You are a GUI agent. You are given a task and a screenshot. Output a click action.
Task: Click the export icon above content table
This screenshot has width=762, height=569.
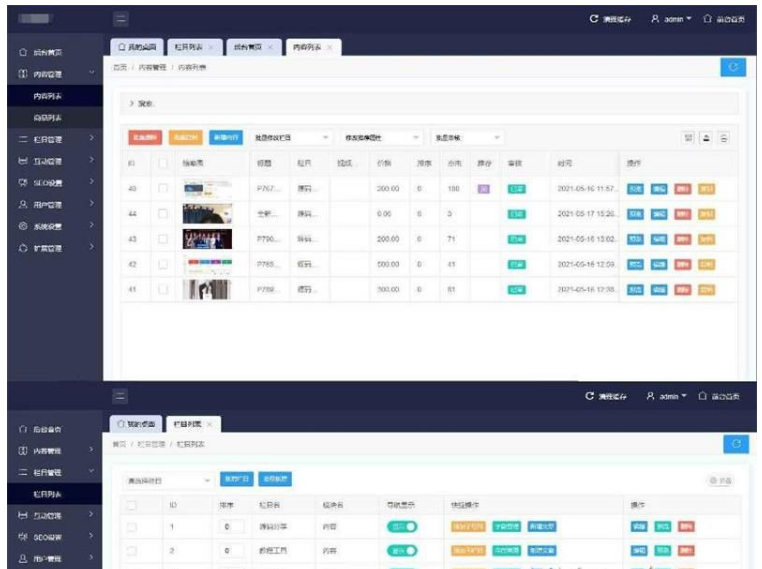click(x=707, y=138)
